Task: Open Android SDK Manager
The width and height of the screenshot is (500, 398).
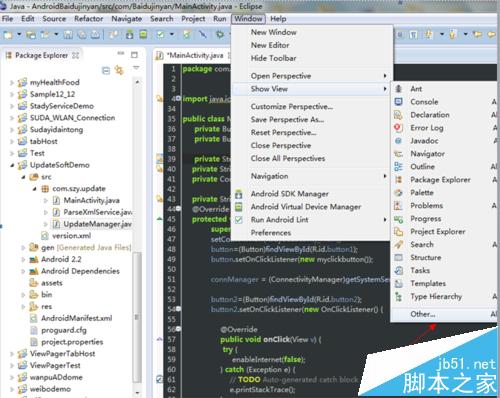Action: (x=290, y=194)
